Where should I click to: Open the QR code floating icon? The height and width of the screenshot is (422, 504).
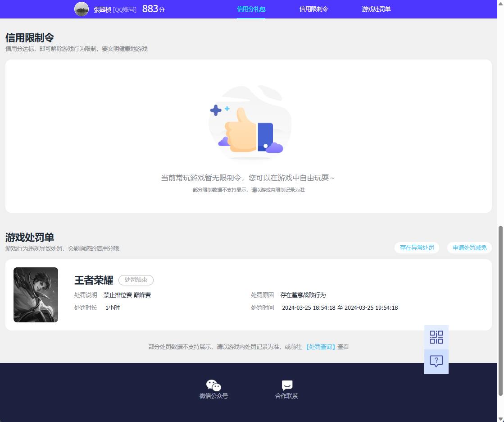click(436, 337)
